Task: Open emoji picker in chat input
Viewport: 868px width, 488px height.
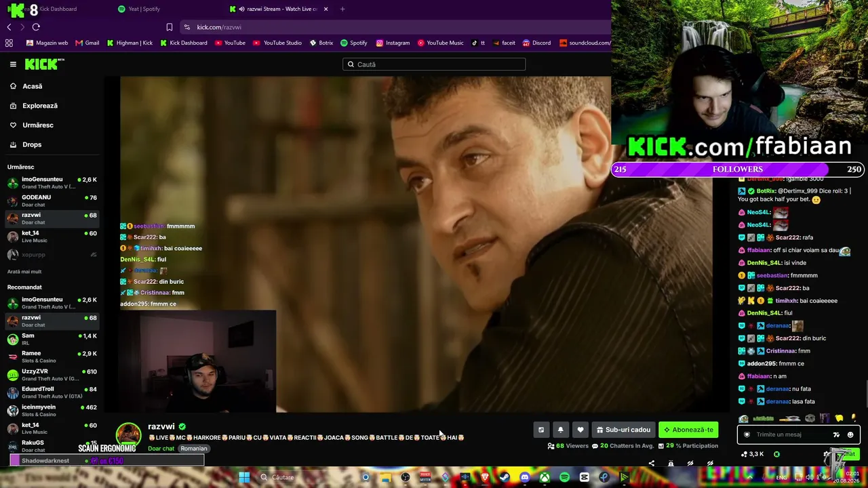Action: [850, 435]
